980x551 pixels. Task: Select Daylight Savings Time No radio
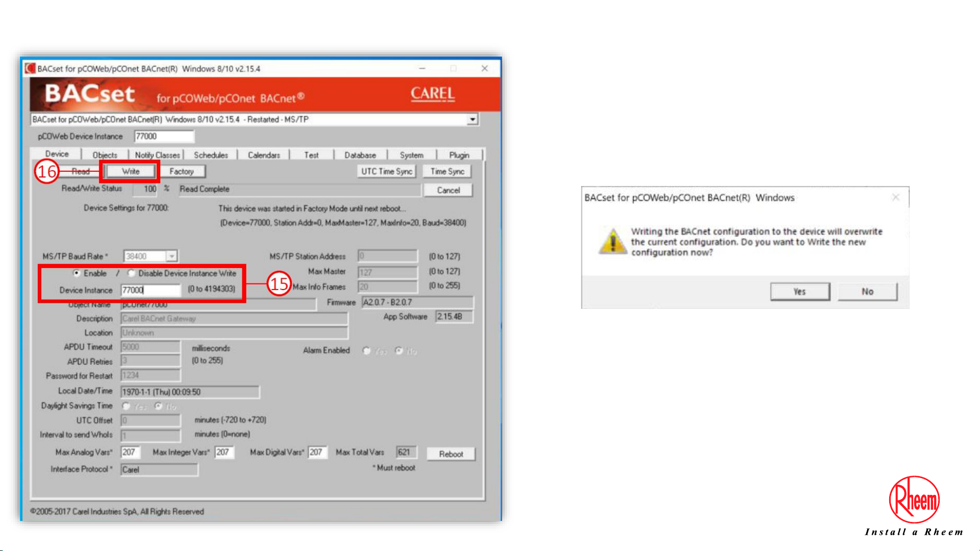click(158, 406)
